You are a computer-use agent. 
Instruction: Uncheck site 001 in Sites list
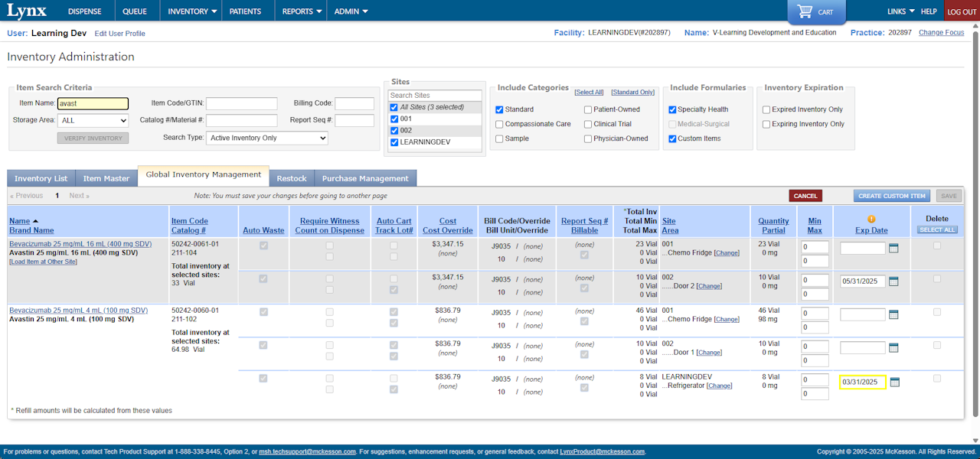coord(394,119)
